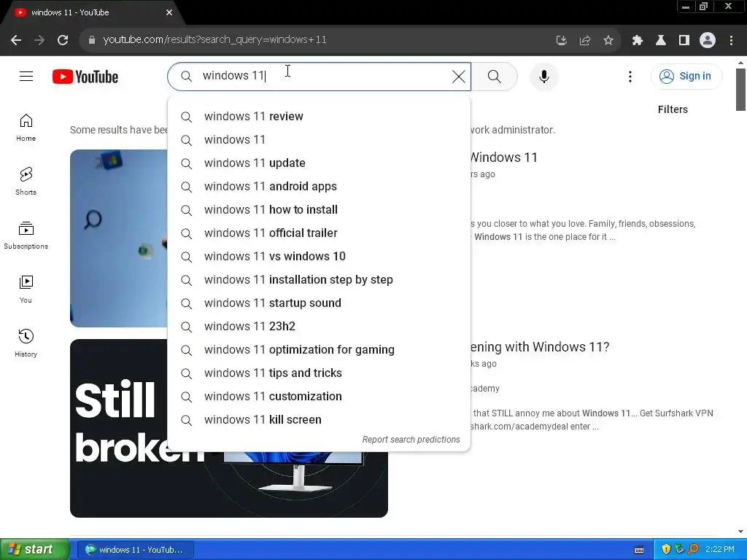Clear the search box with the X

[459, 76]
